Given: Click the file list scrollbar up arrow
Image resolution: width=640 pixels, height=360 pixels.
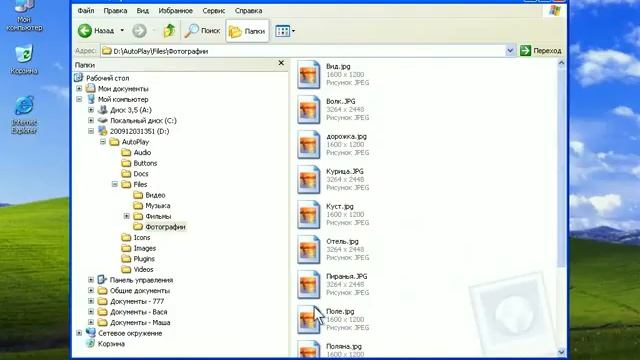Looking at the screenshot, I should coord(561,63).
